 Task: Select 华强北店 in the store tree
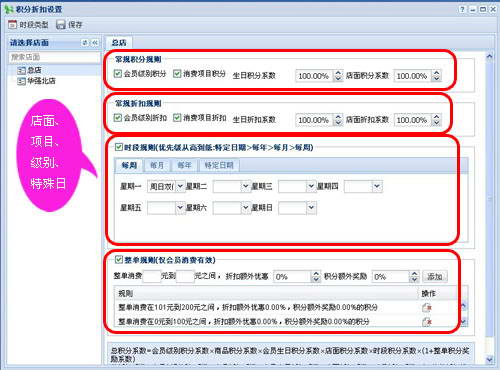pyautogui.click(x=36, y=81)
